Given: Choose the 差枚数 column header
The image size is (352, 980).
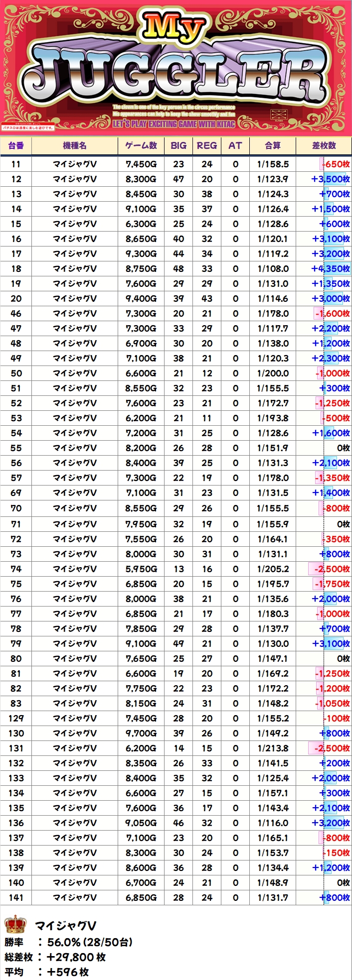Looking at the screenshot, I should (324, 145).
